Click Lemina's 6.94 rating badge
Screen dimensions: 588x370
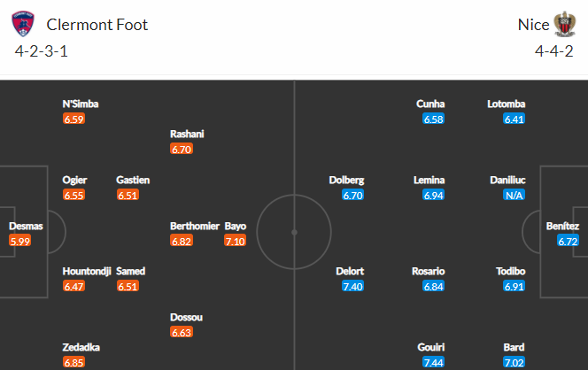(434, 195)
